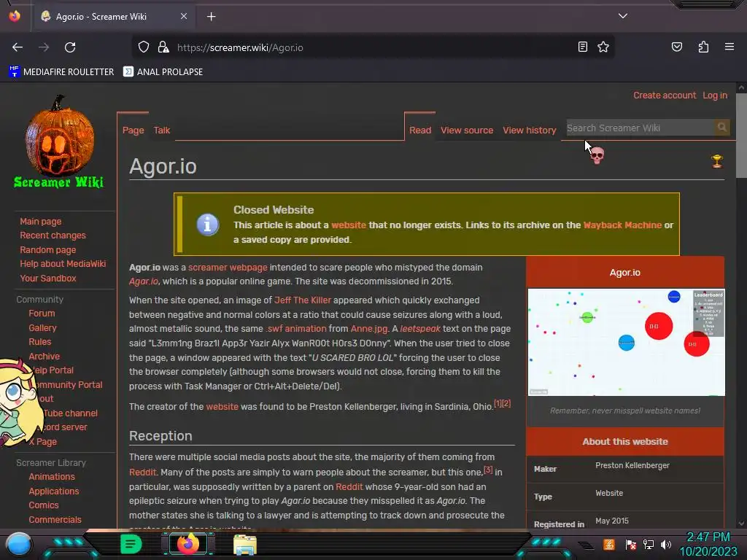This screenshot has height=560, width=747.
Task: Open the Rules community link
Action: (39, 342)
